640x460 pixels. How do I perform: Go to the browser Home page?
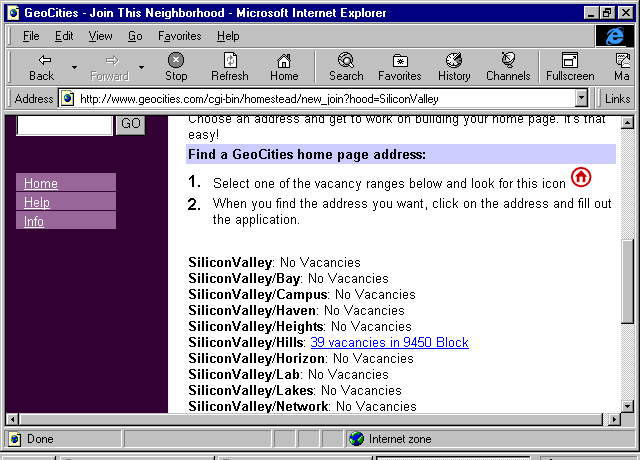(284, 67)
